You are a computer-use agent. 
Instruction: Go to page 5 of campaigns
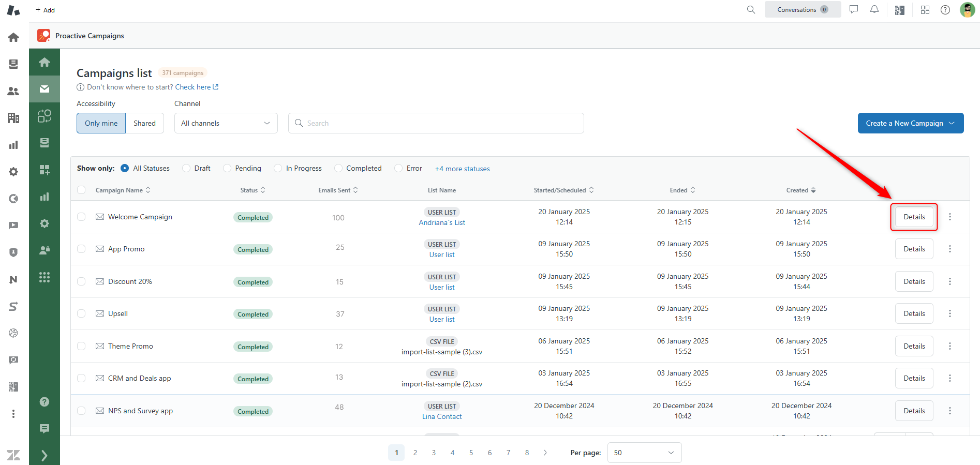[x=471, y=453]
